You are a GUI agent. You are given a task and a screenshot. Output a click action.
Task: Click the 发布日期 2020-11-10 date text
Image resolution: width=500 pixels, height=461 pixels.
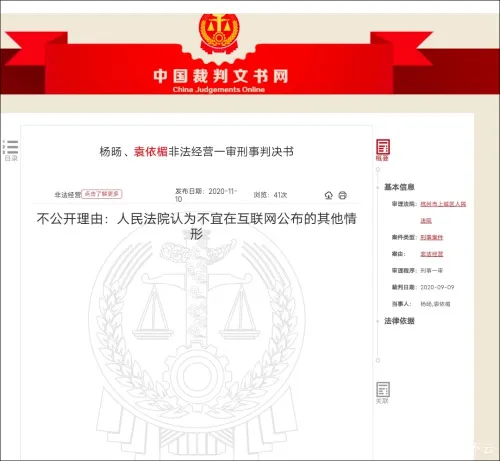click(x=206, y=195)
